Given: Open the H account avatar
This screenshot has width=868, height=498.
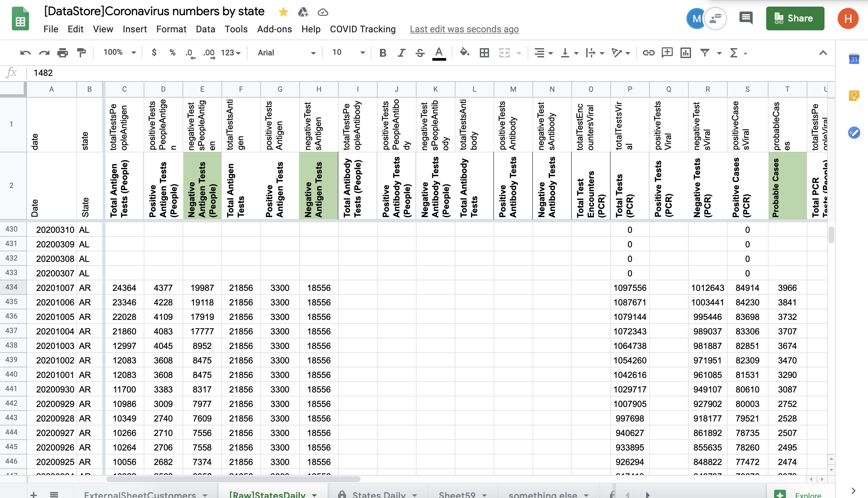Looking at the screenshot, I should pos(848,18).
